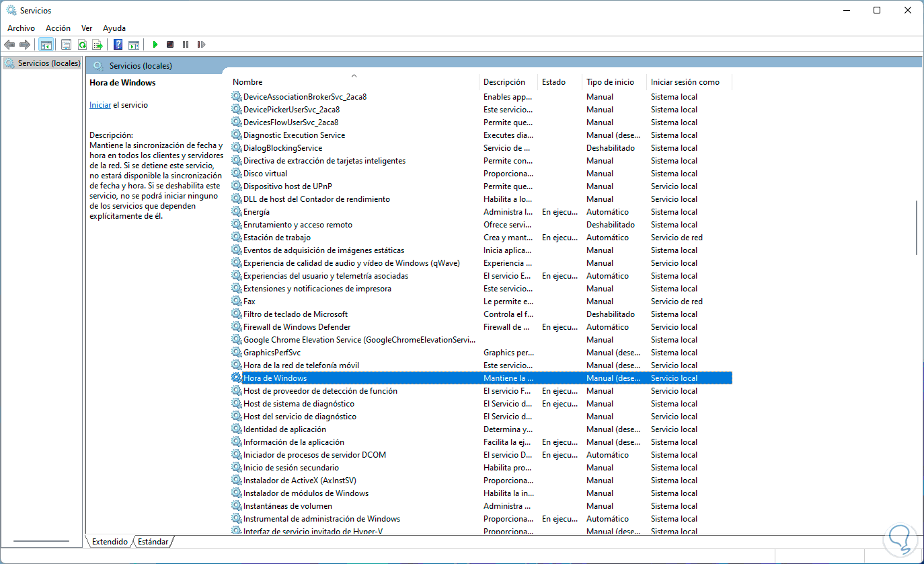924x564 pixels.
Task: Click the gear icon beside Identidad de aplicación
Action: point(236,429)
